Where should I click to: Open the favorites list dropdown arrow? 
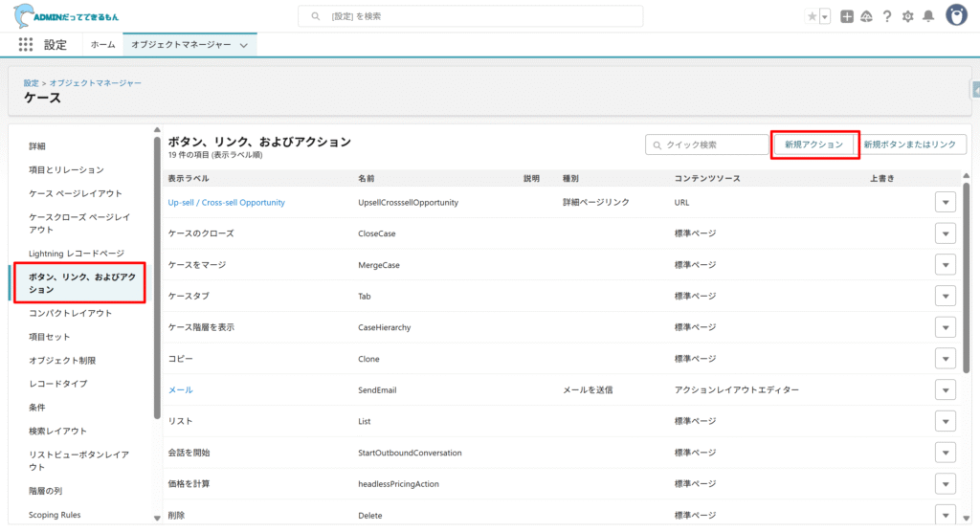click(x=825, y=17)
